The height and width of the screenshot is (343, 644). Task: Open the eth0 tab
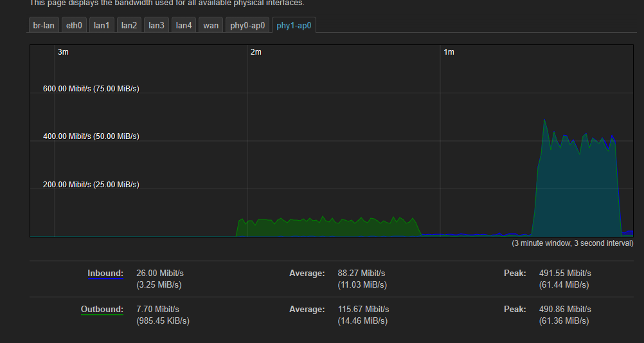pos(74,25)
